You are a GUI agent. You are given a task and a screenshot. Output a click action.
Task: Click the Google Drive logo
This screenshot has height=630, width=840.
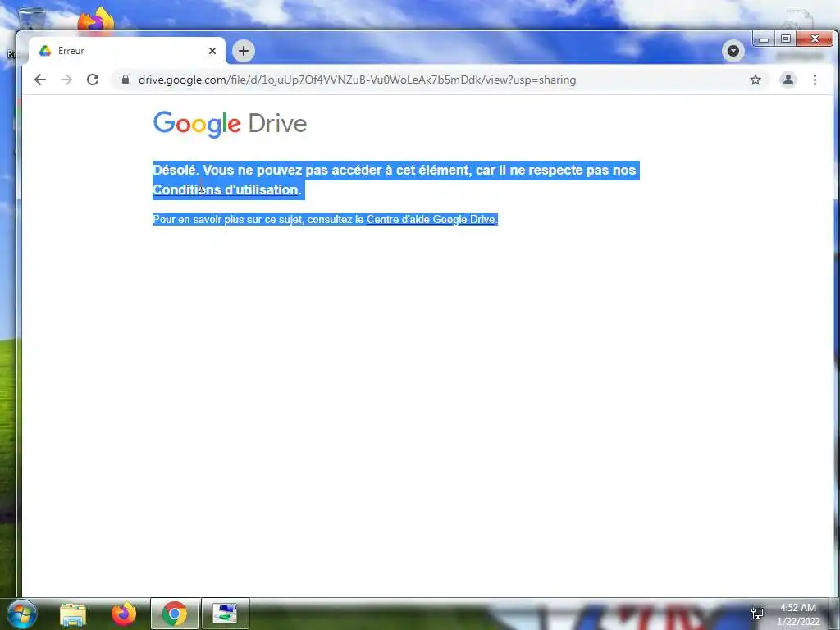pyautogui.click(x=230, y=125)
